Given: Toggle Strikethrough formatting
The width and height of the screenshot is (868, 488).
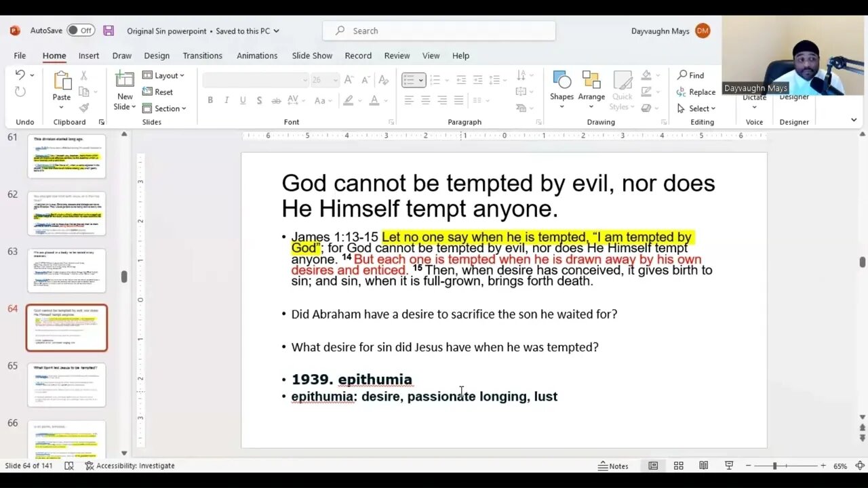Looking at the screenshot, I should pos(276,100).
